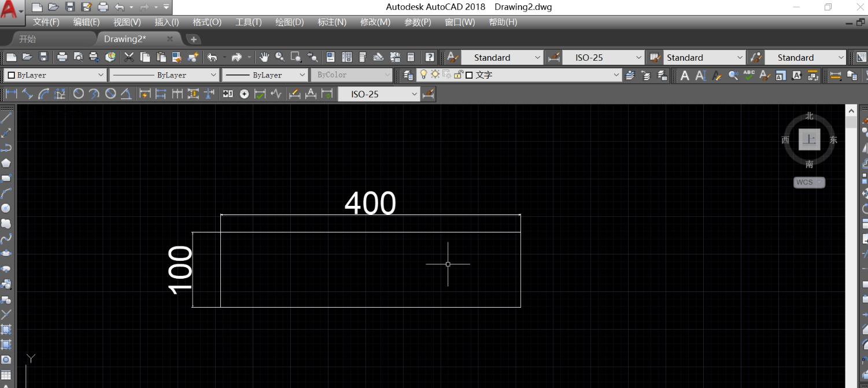
Task: Toggle layer freeze sun icon
Action: (x=435, y=75)
